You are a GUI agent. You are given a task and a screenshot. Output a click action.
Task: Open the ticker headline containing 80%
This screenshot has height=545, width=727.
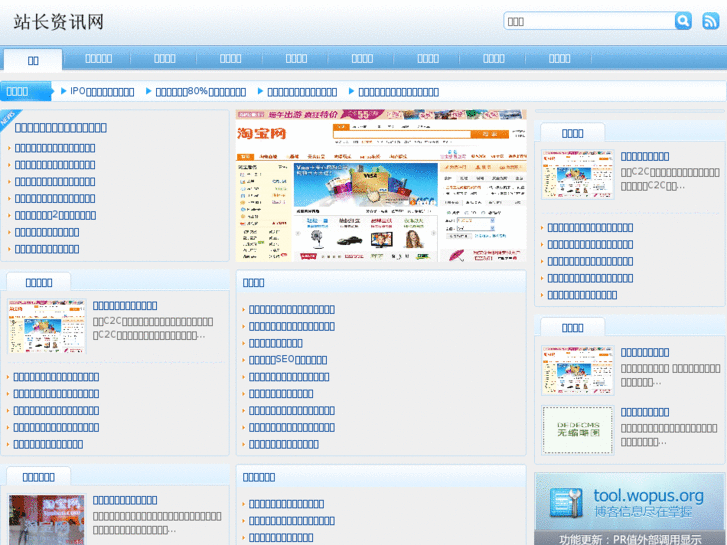[x=200, y=91]
